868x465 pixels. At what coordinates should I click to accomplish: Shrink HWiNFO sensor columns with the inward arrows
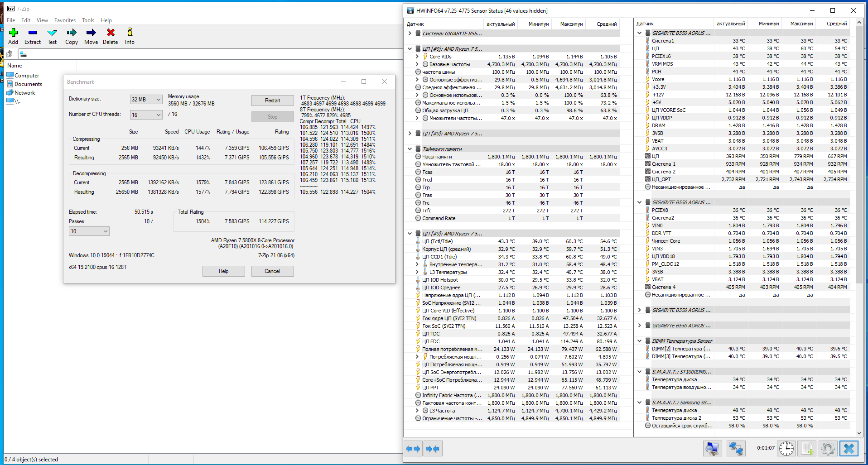click(433, 449)
